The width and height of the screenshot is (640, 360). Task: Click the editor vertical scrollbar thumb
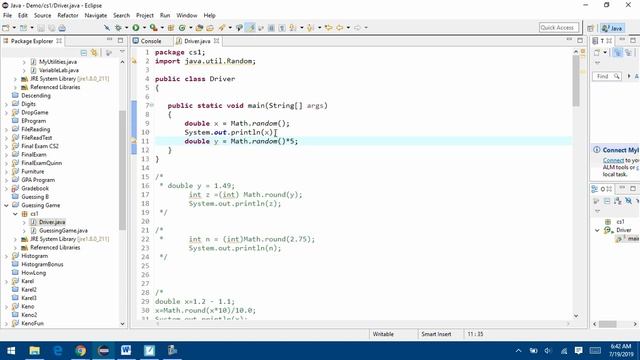point(576,81)
